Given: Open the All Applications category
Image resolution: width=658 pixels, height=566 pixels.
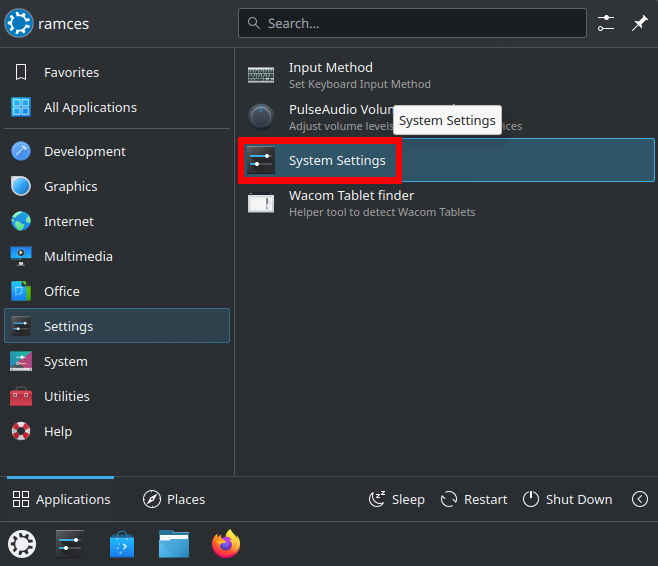Looking at the screenshot, I should pyautogui.click(x=117, y=107).
